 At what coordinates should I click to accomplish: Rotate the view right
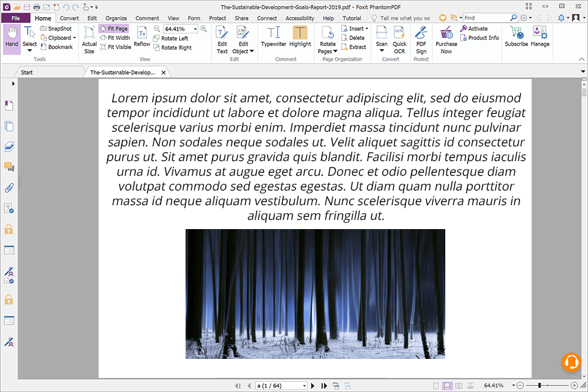tap(172, 48)
